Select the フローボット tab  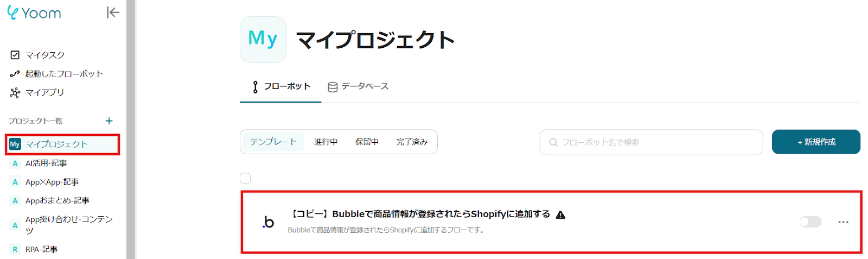tap(281, 86)
